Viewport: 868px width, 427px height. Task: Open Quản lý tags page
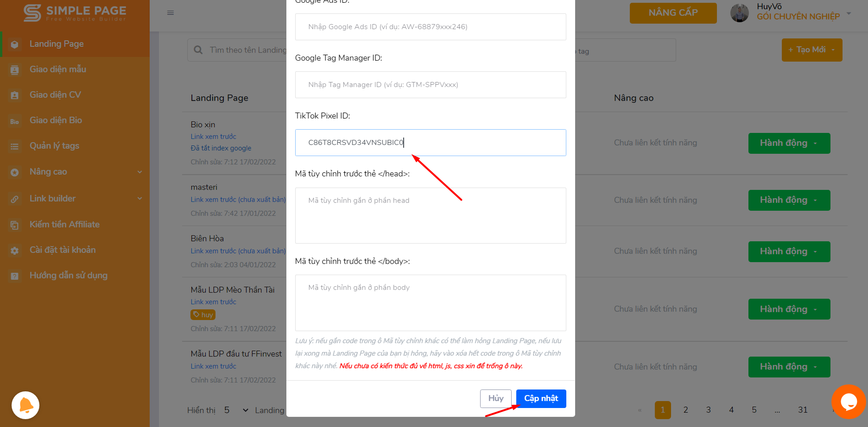(54, 146)
